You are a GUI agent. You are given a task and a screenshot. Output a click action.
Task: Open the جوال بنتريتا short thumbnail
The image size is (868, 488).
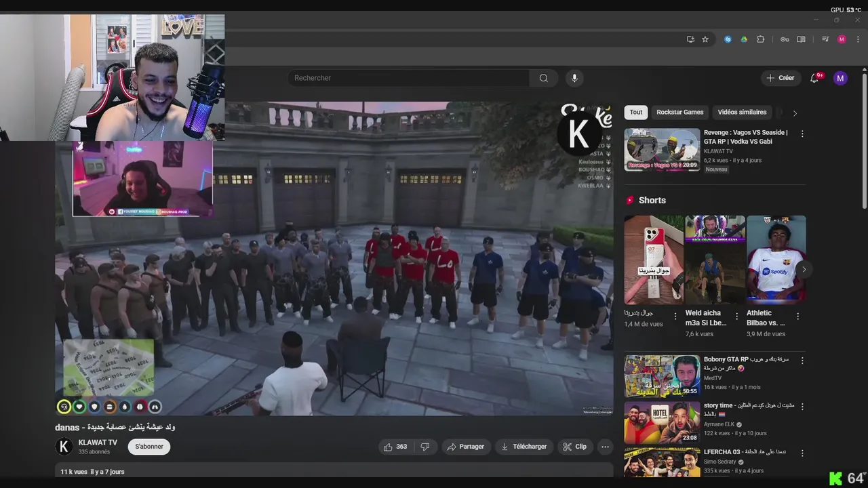click(x=654, y=260)
